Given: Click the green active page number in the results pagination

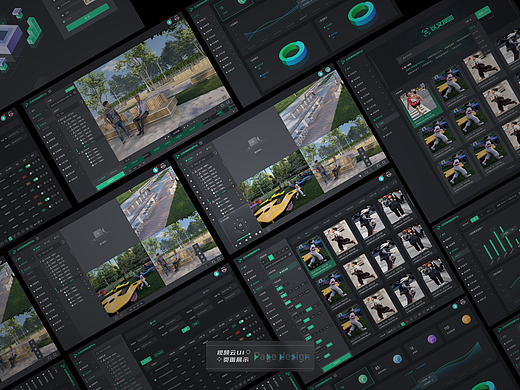Looking at the screenshot, I should tap(402, 324).
